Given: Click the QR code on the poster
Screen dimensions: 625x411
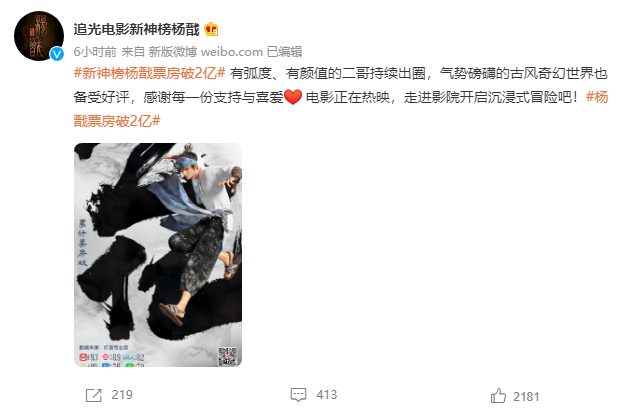Looking at the screenshot, I should coord(228,356).
